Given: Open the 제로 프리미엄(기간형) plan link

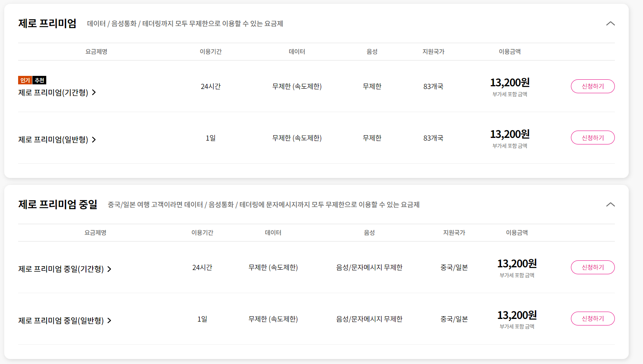Looking at the screenshot, I should click(x=54, y=92).
